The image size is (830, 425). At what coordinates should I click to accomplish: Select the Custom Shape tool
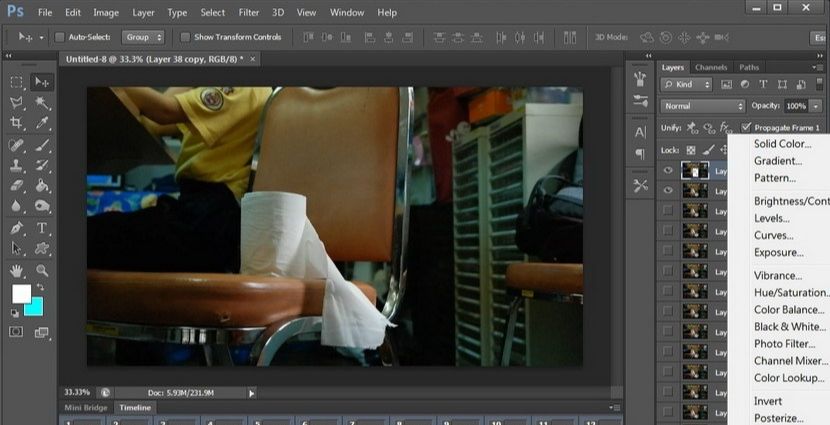tap(42, 248)
